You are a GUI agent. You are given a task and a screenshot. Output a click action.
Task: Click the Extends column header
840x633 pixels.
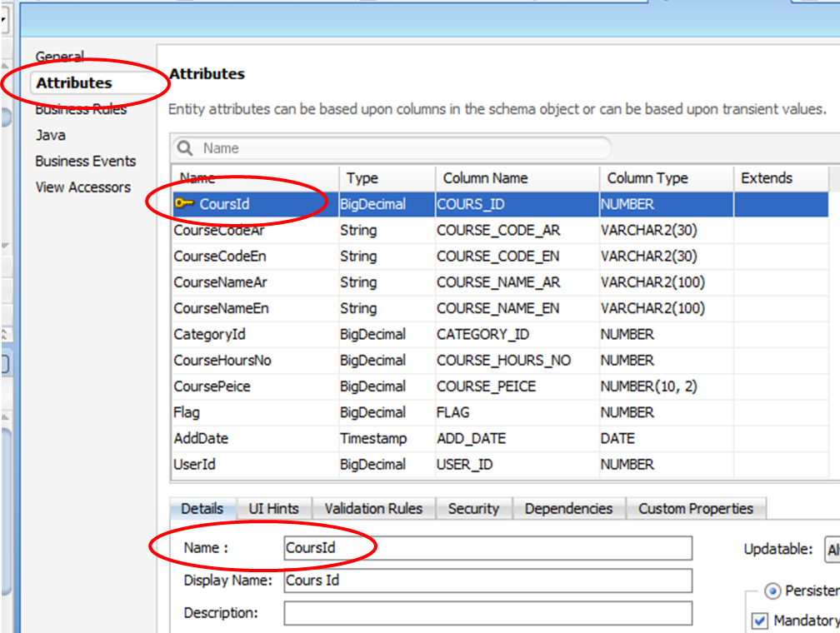point(766,178)
